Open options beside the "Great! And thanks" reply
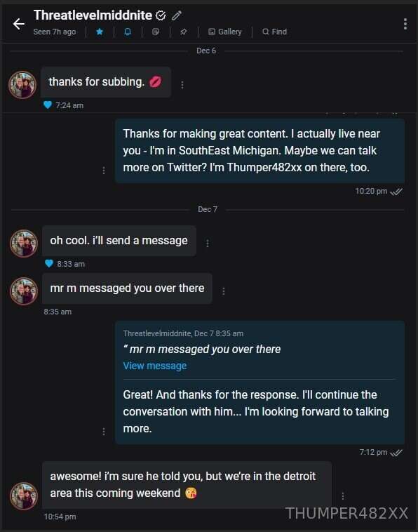Viewport: 418px width, 532px height. pos(104,431)
